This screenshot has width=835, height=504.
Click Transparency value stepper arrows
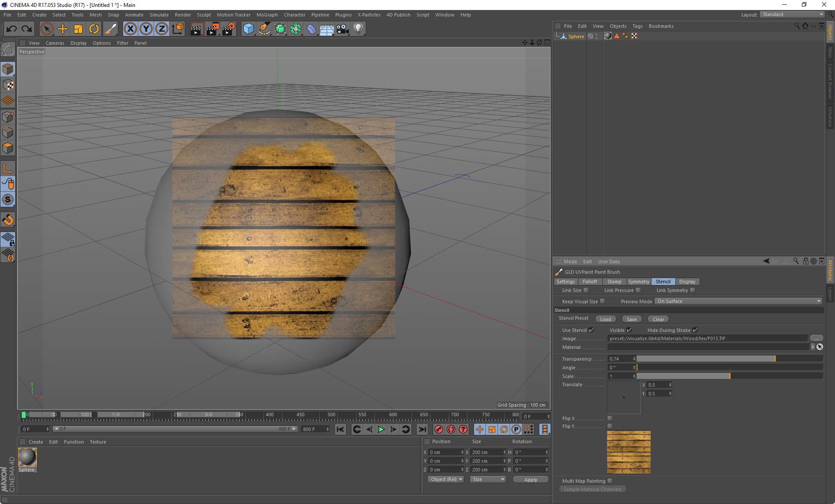click(634, 359)
